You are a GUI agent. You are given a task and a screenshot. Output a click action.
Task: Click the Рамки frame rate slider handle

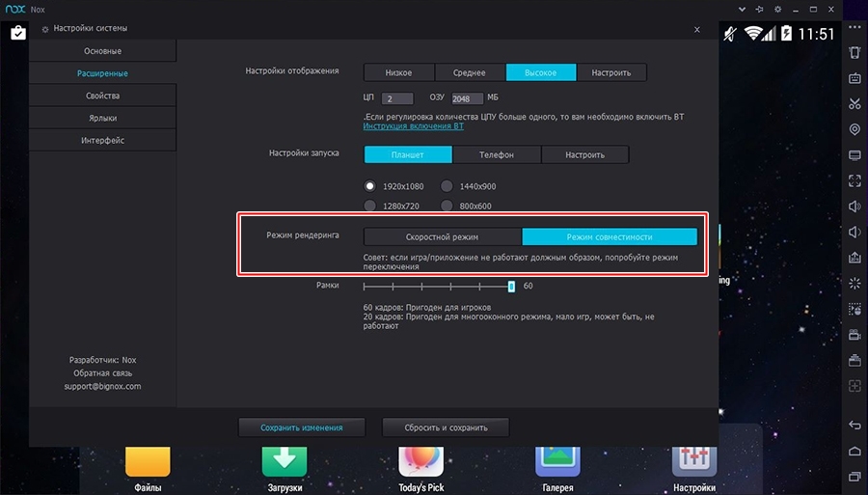(511, 287)
